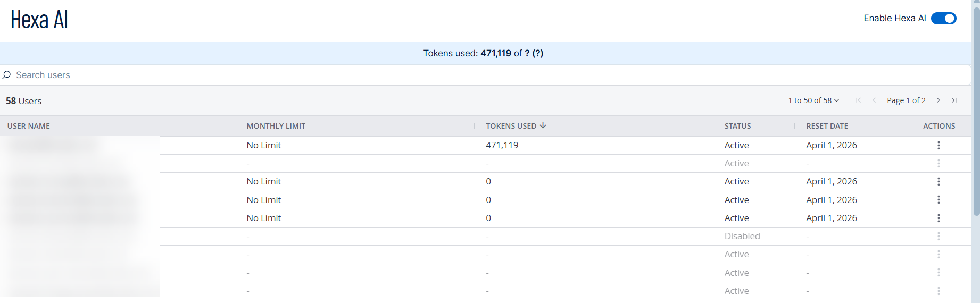
Task: Open the '1 to 50 of 58' page size dropdown
Action: pos(813,100)
